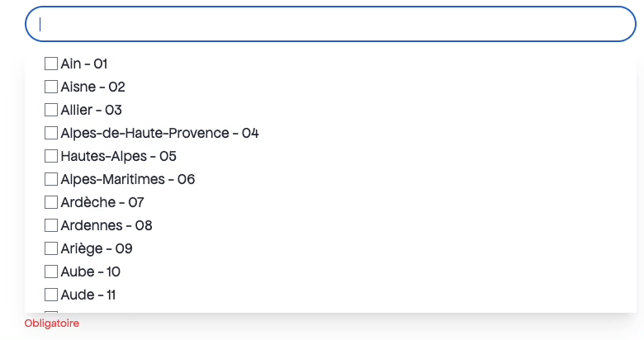Screen dimensions: 644x340
Task: Select the Alpes-de-Haute-Provence - 04 checkbox
Action: click(51, 133)
